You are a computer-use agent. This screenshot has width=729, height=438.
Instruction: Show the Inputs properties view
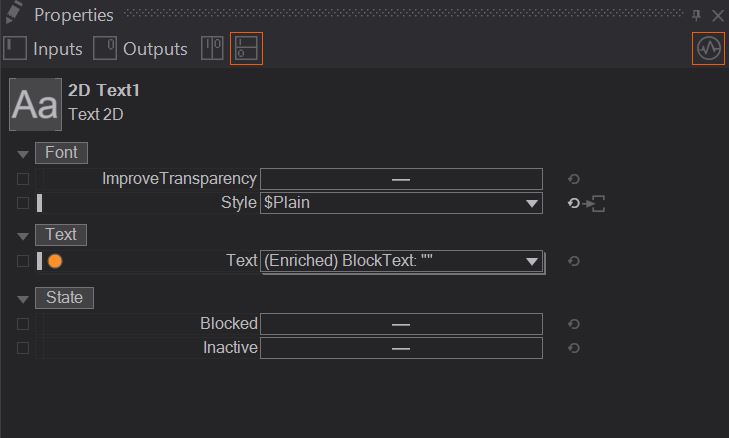point(43,48)
